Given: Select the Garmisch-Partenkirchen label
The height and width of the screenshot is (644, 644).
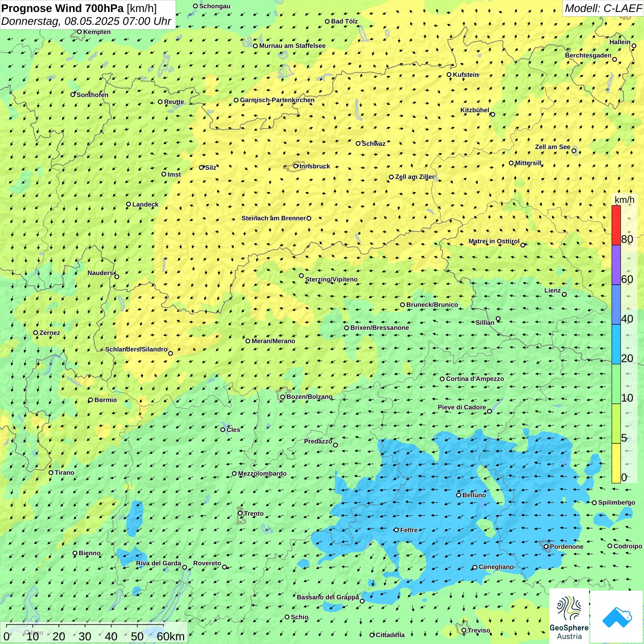Looking at the screenshot, I should tap(277, 100).
